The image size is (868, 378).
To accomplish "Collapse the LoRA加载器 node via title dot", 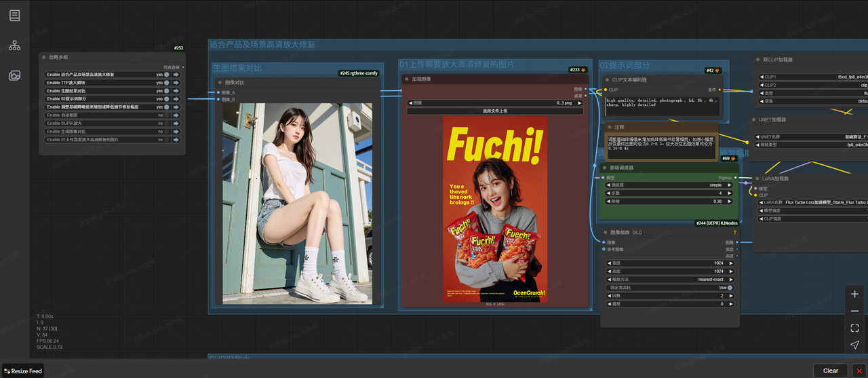I will pyautogui.click(x=757, y=178).
